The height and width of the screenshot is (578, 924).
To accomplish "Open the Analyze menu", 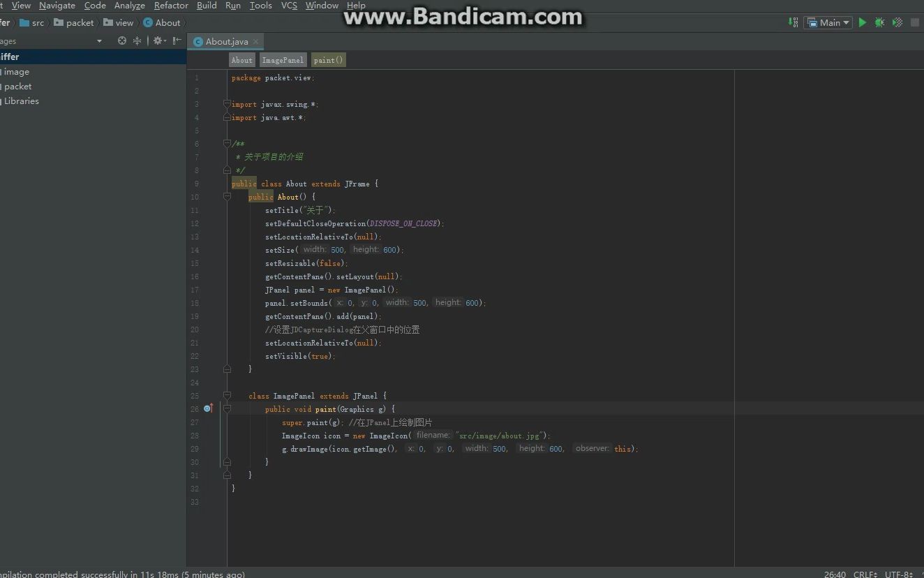I will [130, 6].
